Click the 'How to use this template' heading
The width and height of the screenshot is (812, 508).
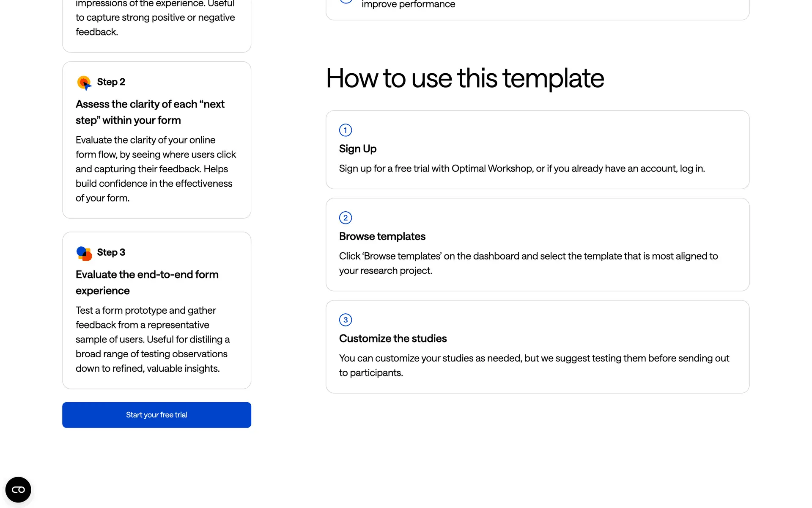click(465, 78)
